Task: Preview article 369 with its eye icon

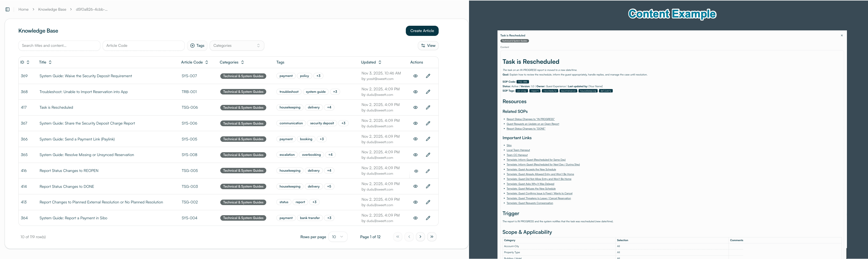Action: [x=415, y=76]
